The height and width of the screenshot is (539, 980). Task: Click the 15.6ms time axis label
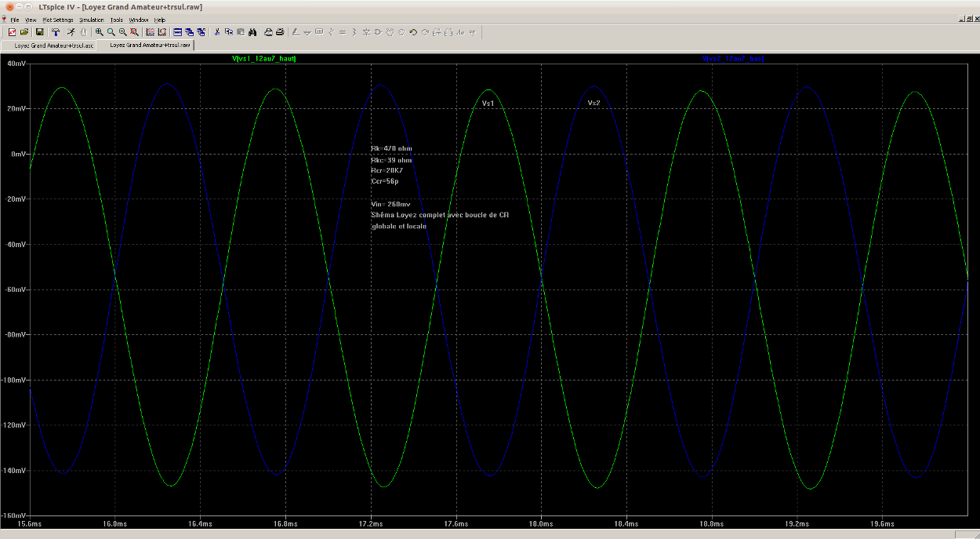click(x=29, y=523)
